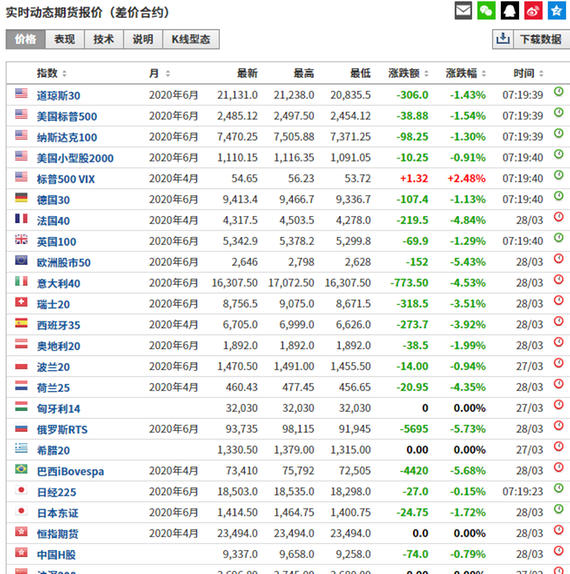Viewport: 570px width, 574px height.
Task: Click the red clock icon in 欧洲股市50 row
Action: (x=558, y=258)
